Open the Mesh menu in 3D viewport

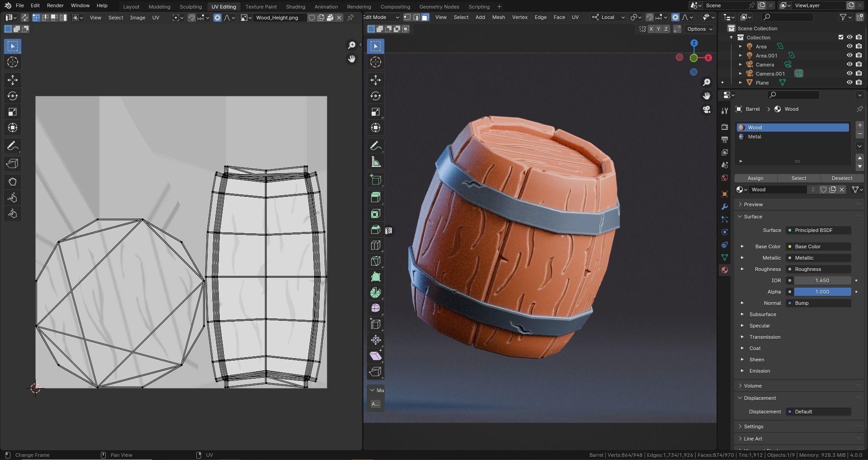point(498,17)
